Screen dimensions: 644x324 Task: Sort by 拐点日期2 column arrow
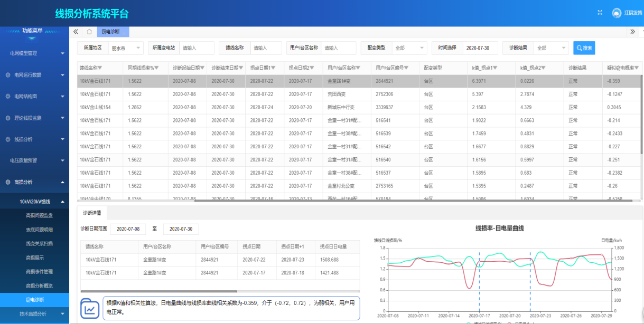click(x=312, y=68)
